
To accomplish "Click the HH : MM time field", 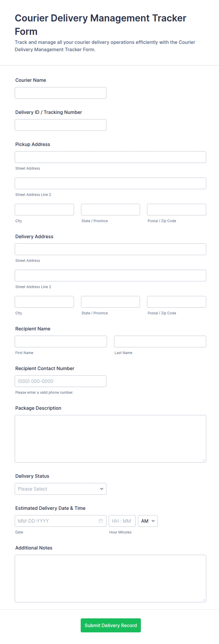I will pyautogui.click(x=122, y=521).
